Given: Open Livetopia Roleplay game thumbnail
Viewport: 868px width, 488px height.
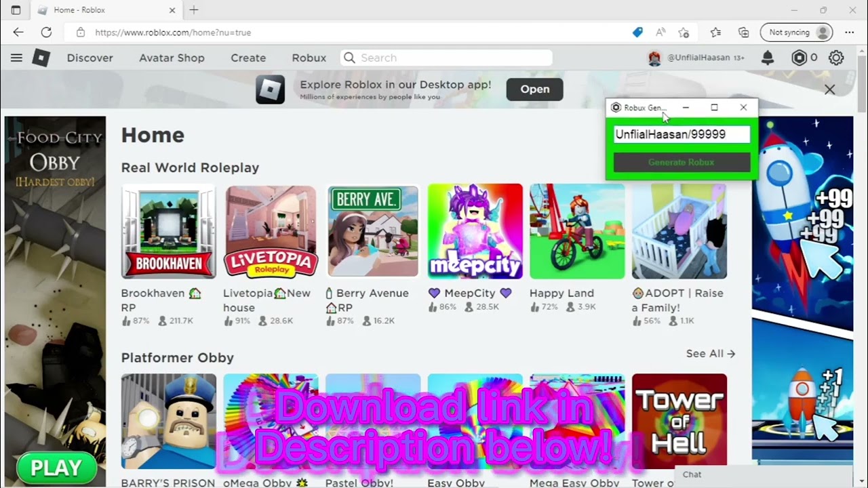Looking at the screenshot, I should click(271, 231).
